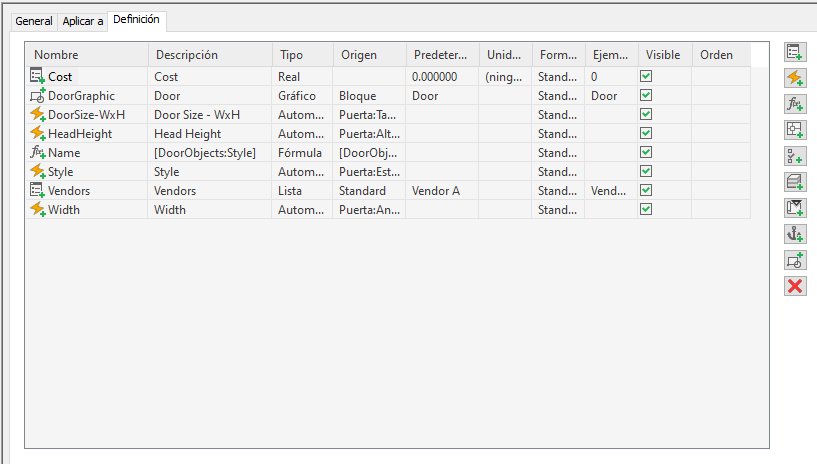Disable visibility of the Vendors property
Image resolution: width=817 pixels, height=464 pixels.
[x=646, y=190]
